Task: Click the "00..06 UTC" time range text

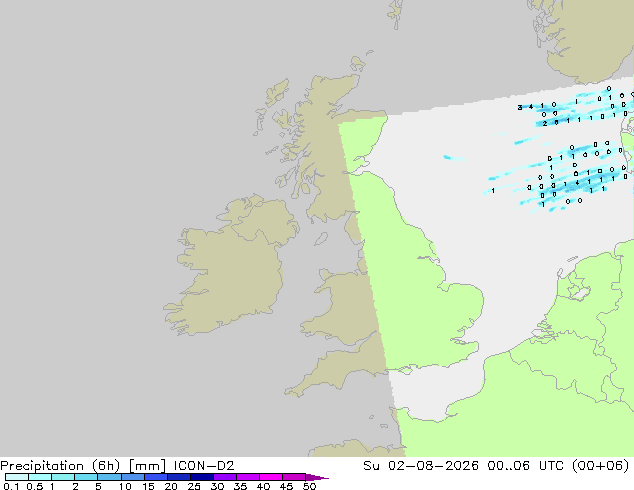Action: 525,466
